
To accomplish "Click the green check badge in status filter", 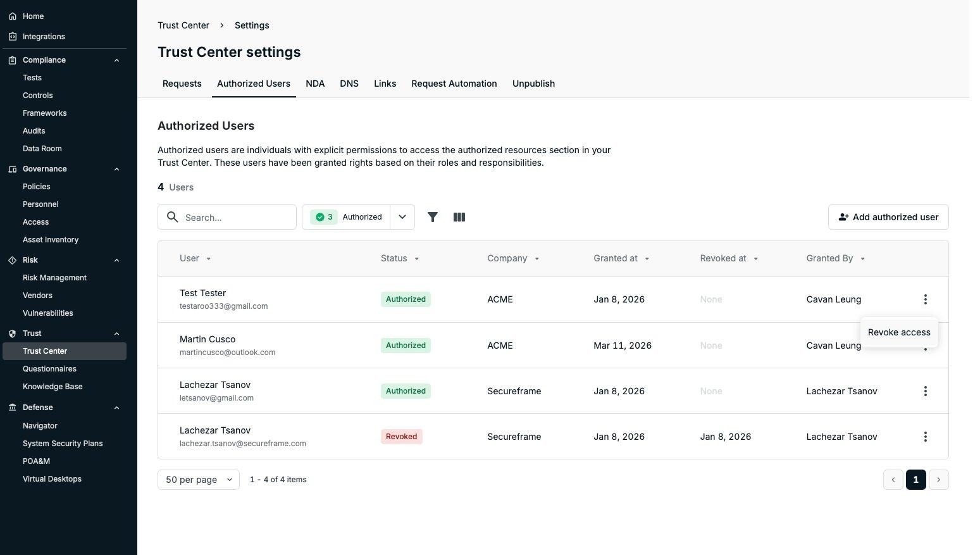I will coord(324,217).
